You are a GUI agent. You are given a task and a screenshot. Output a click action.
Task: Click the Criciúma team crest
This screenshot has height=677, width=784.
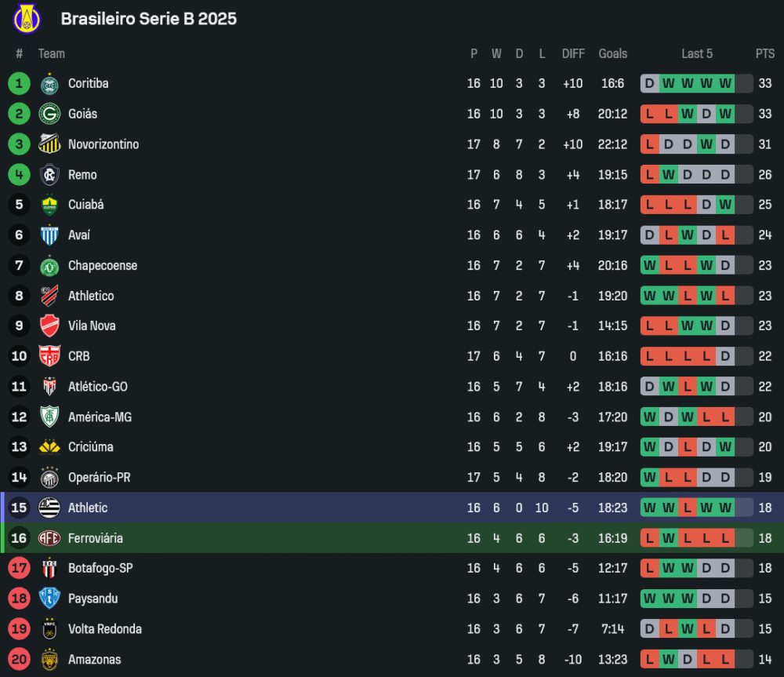(49, 447)
